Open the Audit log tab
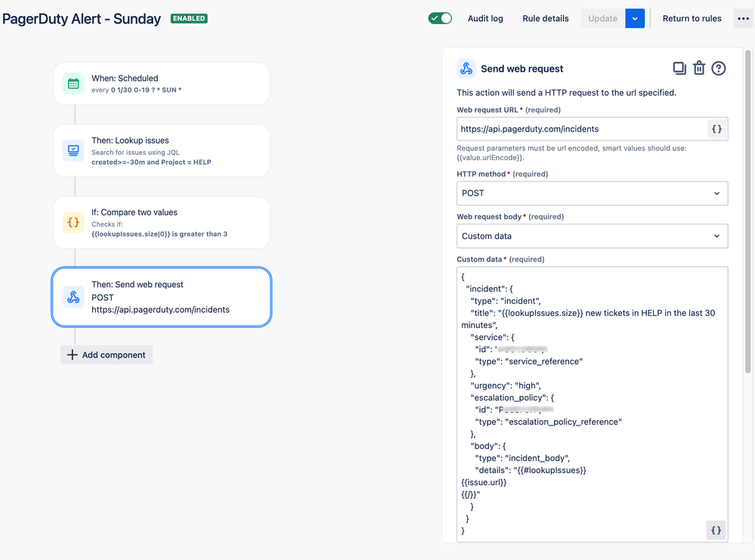This screenshot has height=560, width=755. tap(485, 18)
